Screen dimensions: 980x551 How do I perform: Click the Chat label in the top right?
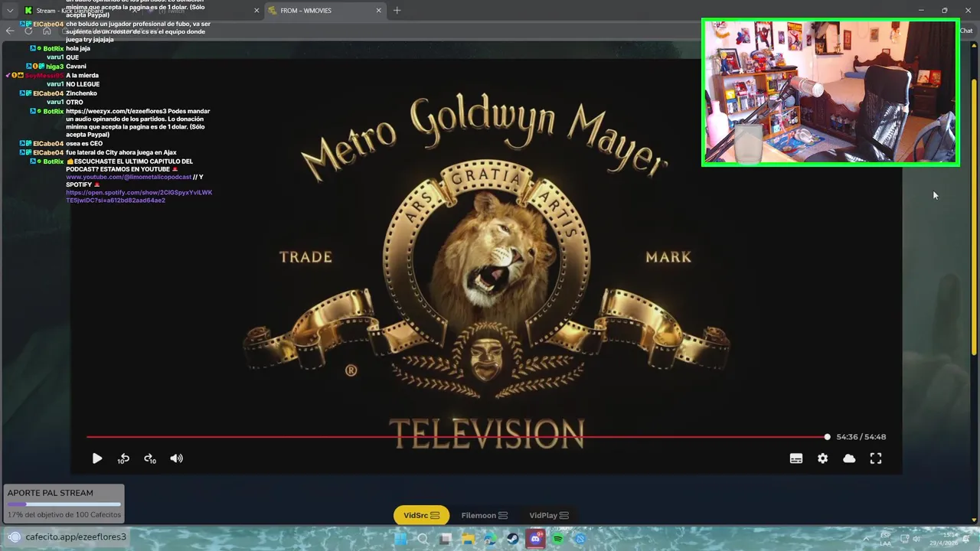point(966,31)
